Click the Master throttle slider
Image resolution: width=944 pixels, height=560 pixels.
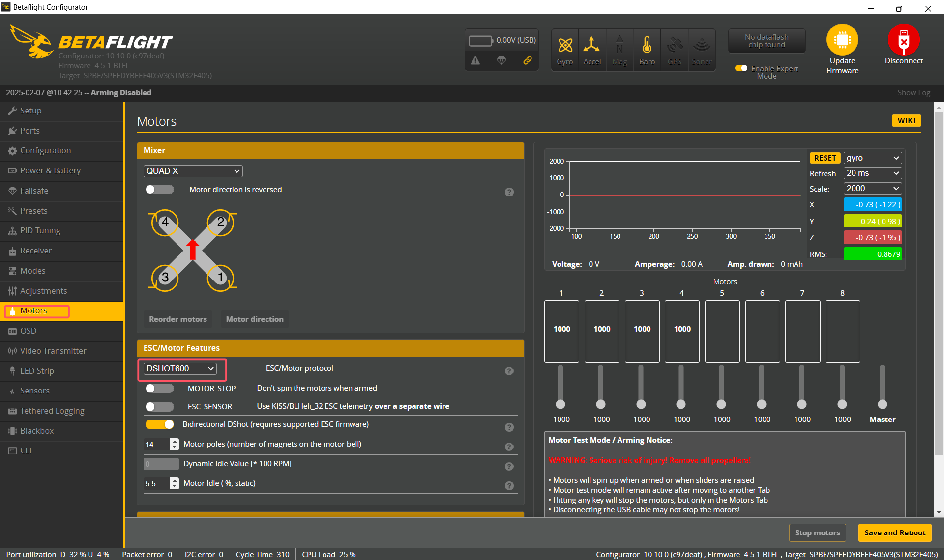tap(882, 387)
